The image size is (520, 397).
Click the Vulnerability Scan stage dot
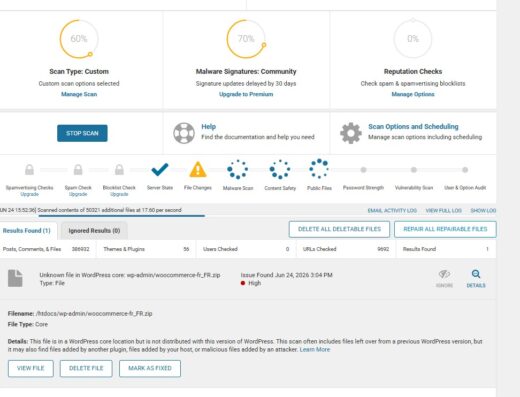coord(414,170)
